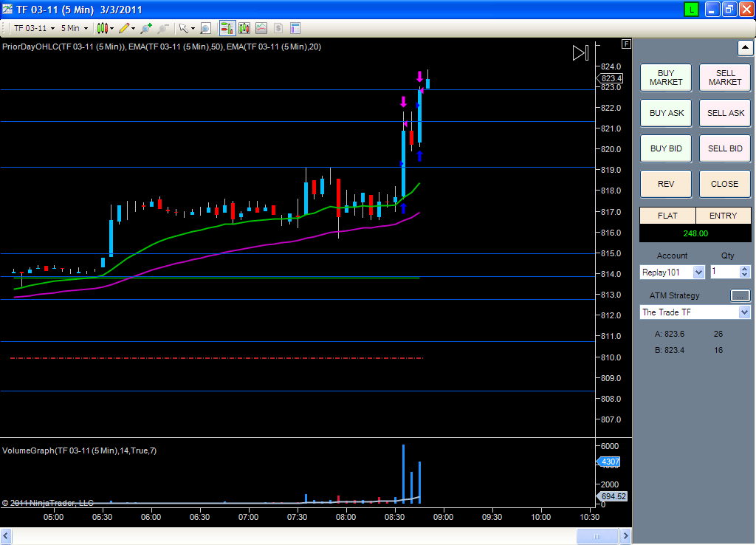Click the 4307 volume marker

tap(609, 462)
